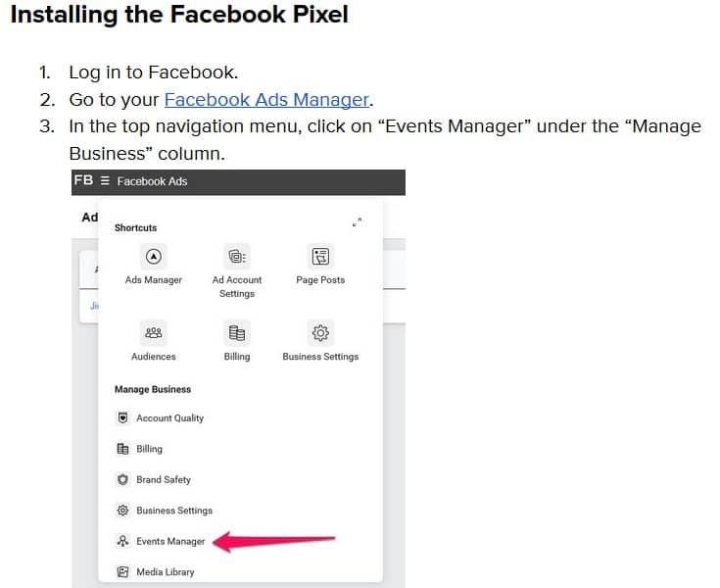The image size is (720, 588).
Task: Select Billing in Manage Business list
Action: pos(149,449)
